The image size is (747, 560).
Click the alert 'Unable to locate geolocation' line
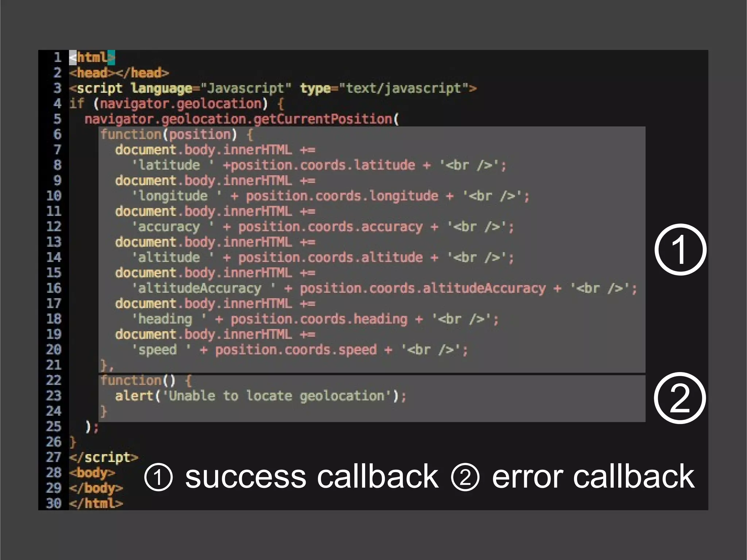coord(260,396)
